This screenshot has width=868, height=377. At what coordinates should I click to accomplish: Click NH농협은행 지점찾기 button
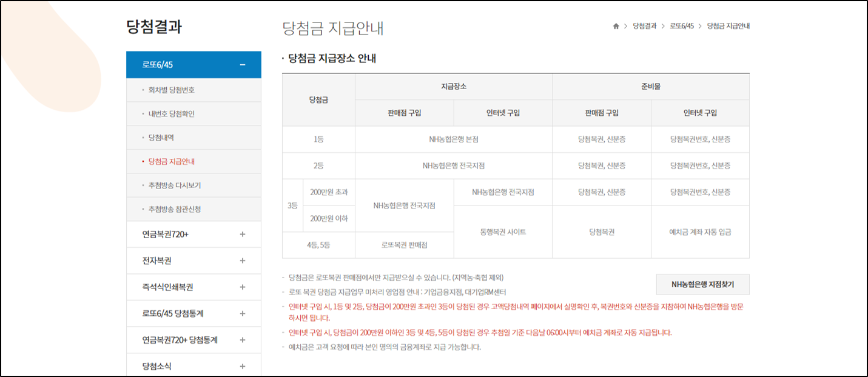[703, 284]
